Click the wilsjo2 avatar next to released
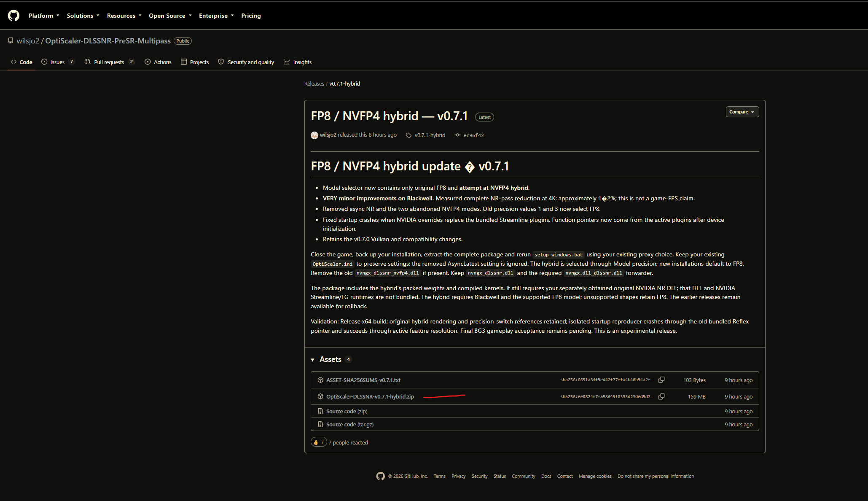 click(x=314, y=135)
